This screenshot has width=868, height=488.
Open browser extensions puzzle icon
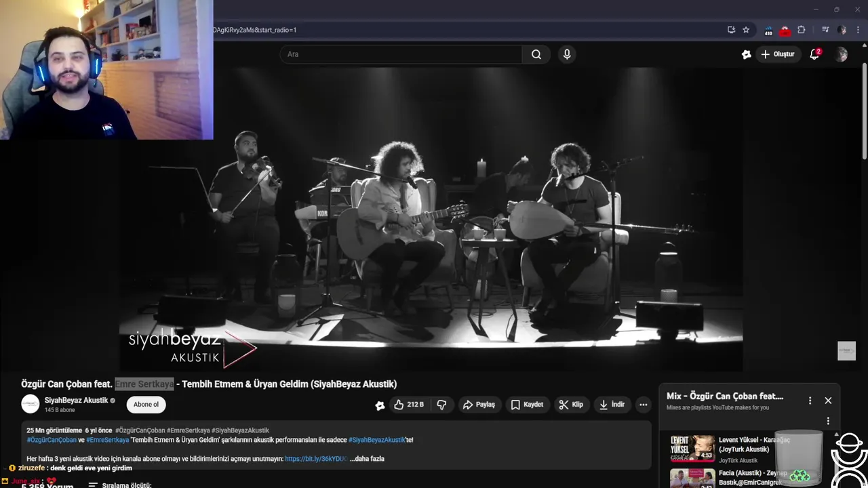(802, 30)
